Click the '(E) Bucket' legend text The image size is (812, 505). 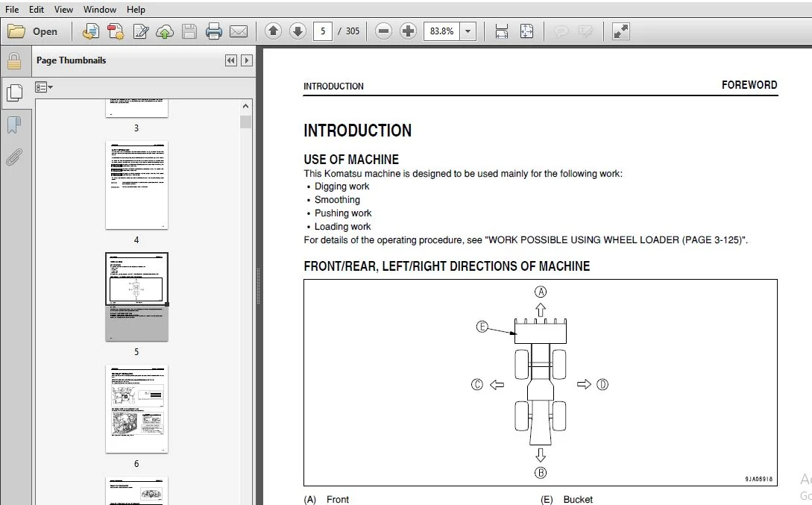point(567,499)
